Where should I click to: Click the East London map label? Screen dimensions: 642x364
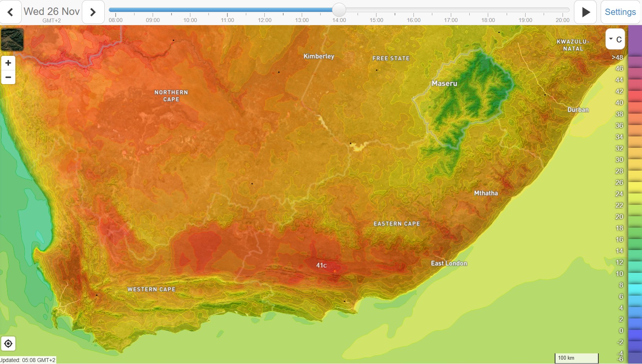(449, 263)
